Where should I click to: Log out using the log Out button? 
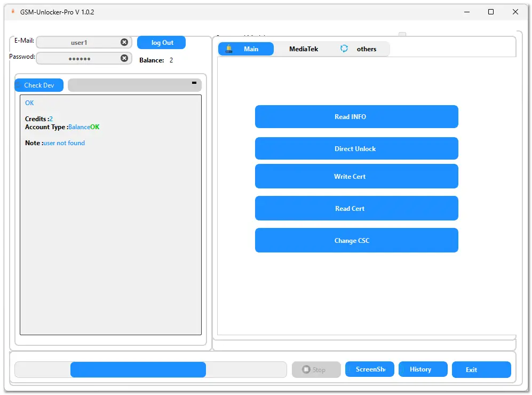162,43
